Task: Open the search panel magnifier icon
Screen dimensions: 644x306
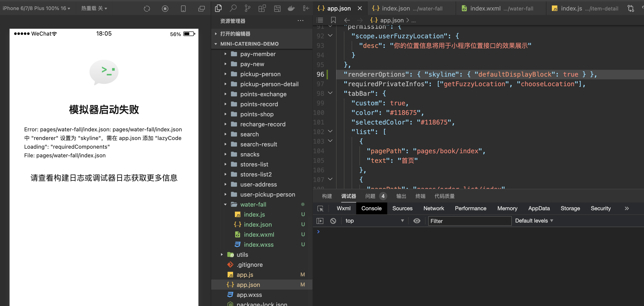Action: (x=233, y=8)
